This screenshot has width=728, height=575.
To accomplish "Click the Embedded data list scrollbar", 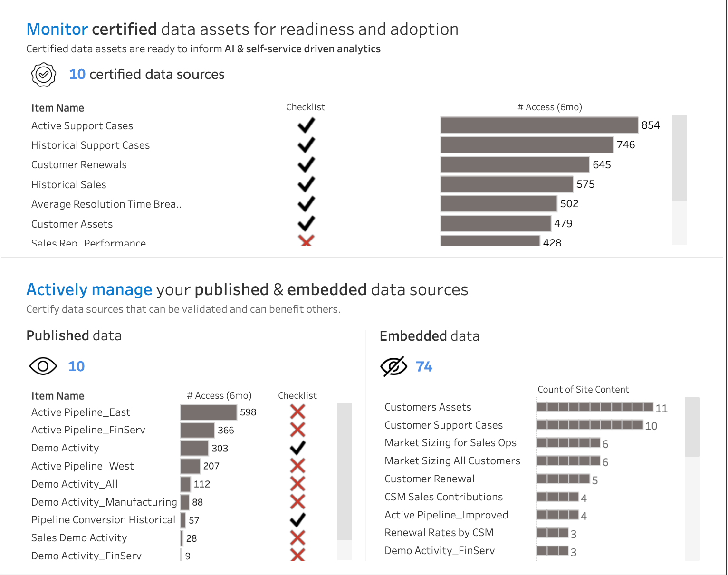I will 692,427.
